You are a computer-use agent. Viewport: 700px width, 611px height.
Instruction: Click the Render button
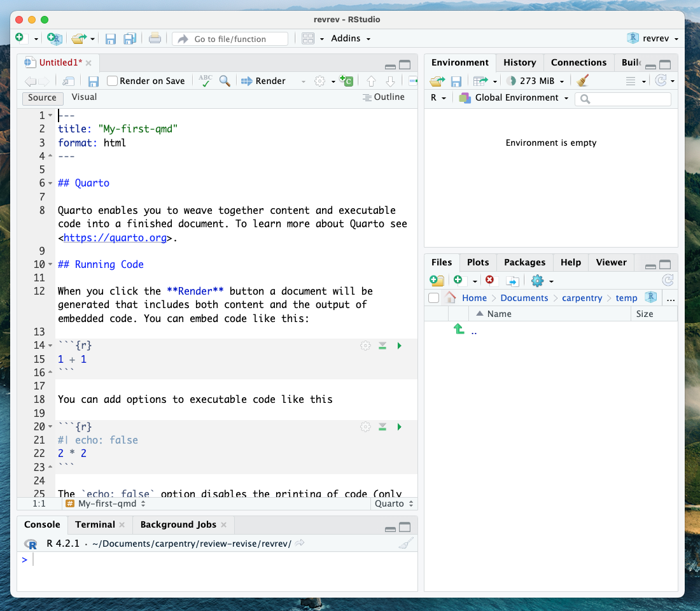click(263, 81)
